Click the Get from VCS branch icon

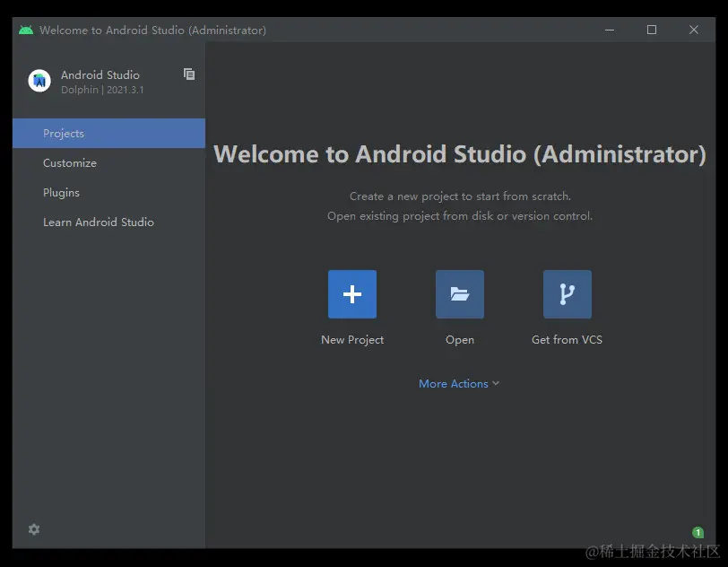pyautogui.click(x=567, y=294)
